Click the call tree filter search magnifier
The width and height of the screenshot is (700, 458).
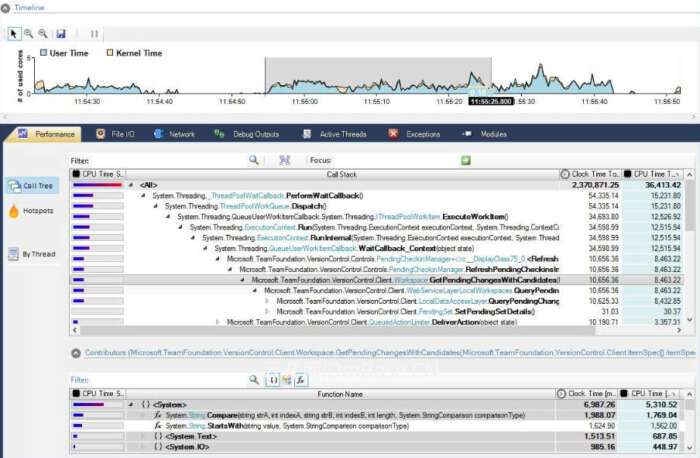(x=254, y=160)
